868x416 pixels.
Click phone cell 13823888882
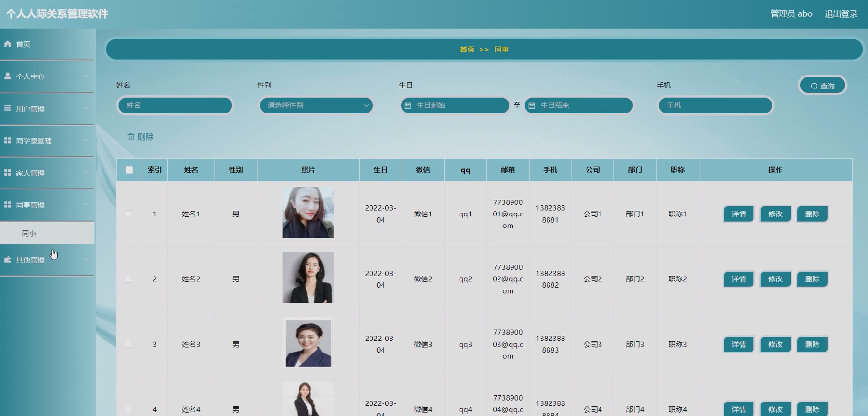pos(550,279)
